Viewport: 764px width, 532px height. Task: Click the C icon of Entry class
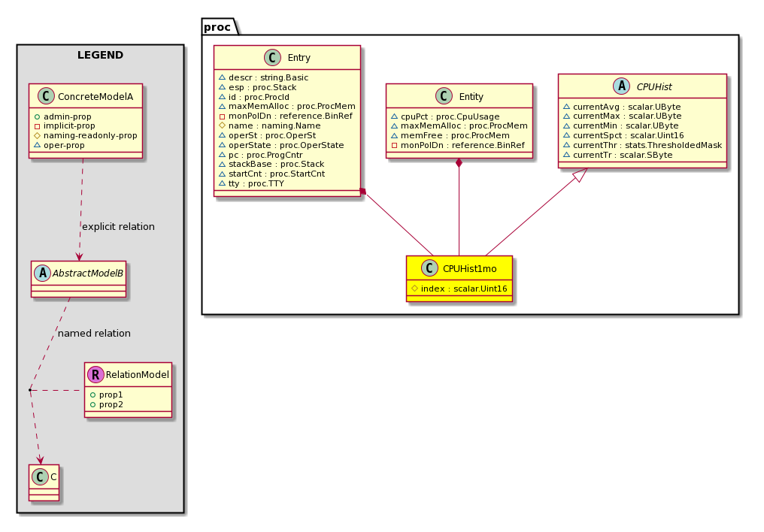pyautogui.click(x=272, y=57)
